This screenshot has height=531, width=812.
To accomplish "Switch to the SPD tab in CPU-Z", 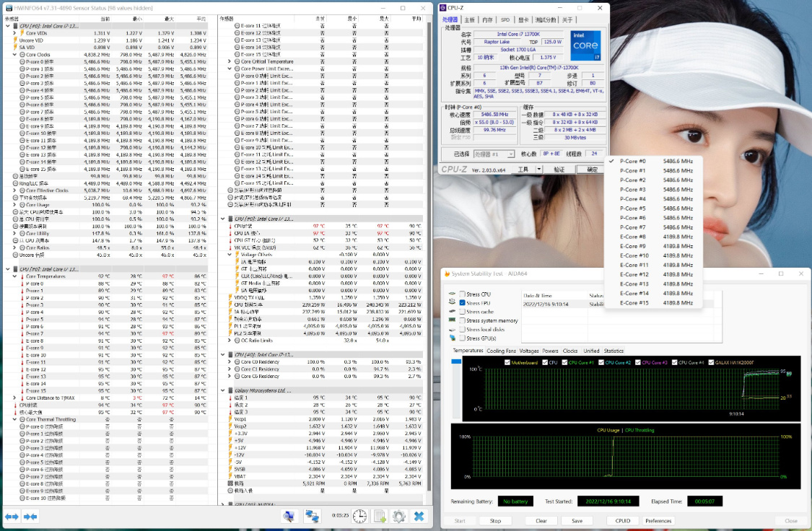I will [505, 20].
